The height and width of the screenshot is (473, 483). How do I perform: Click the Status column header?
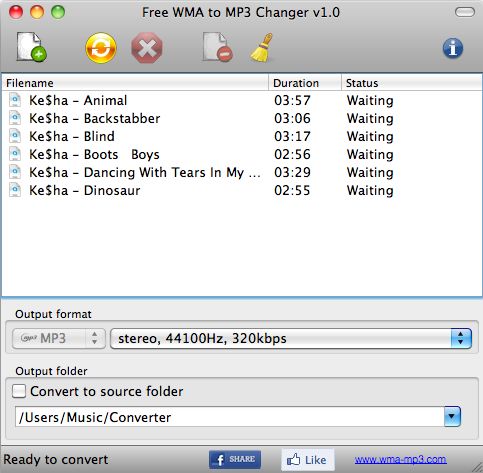point(412,83)
